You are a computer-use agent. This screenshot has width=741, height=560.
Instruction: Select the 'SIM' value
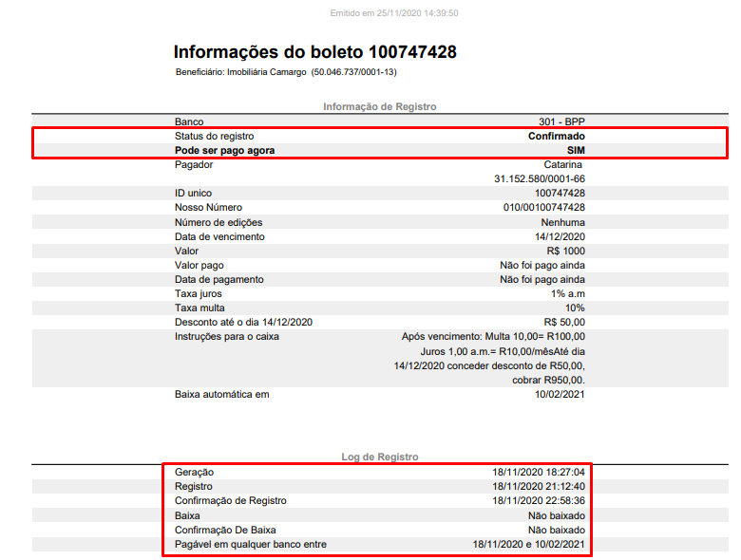[576, 150]
